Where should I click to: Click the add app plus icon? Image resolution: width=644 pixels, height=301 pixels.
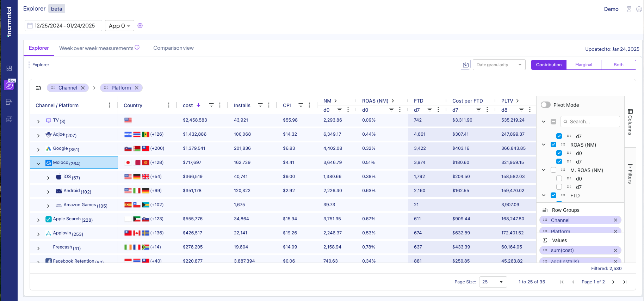coord(140,26)
